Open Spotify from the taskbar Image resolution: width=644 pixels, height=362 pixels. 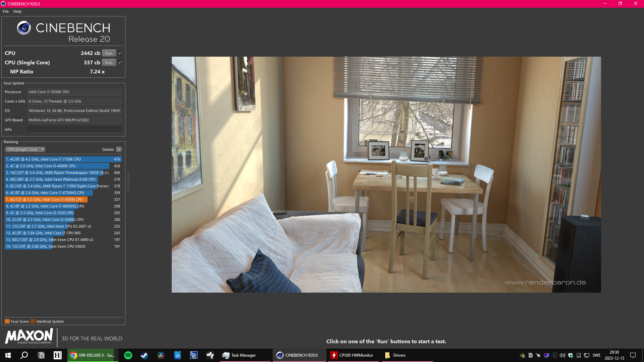click(x=128, y=355)
